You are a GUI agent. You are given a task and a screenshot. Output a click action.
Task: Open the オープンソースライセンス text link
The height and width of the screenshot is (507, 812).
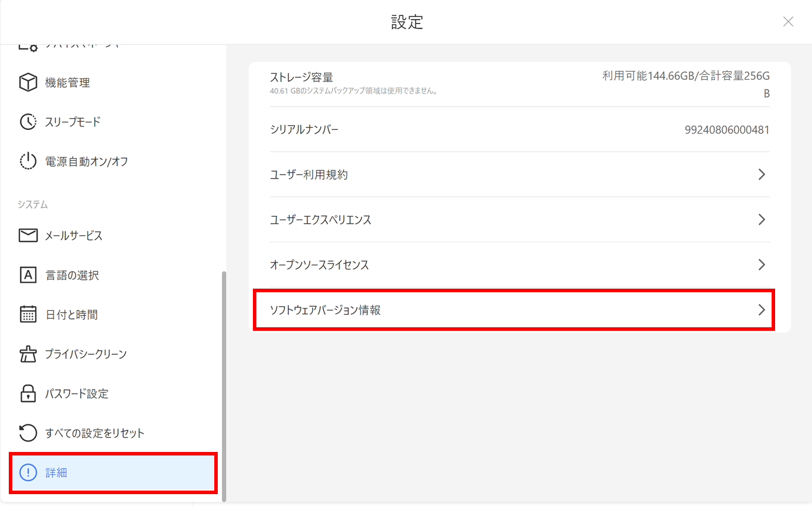pos(319,265)
